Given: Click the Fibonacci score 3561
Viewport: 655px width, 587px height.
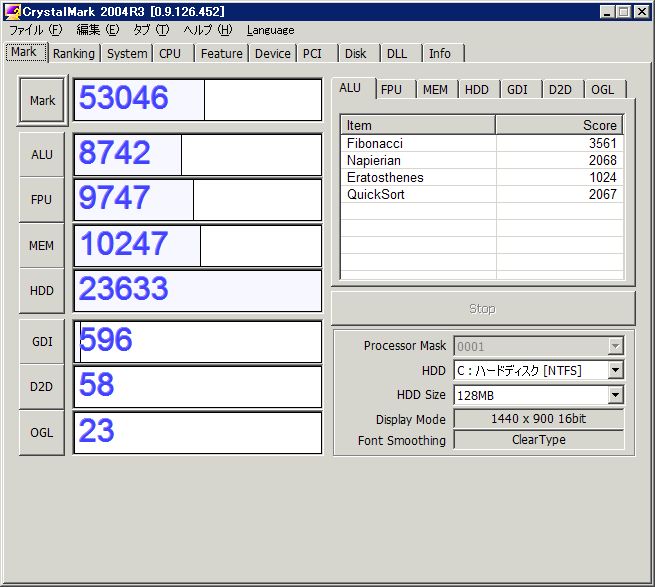Looking at the screenshot, I should (602, 143).
